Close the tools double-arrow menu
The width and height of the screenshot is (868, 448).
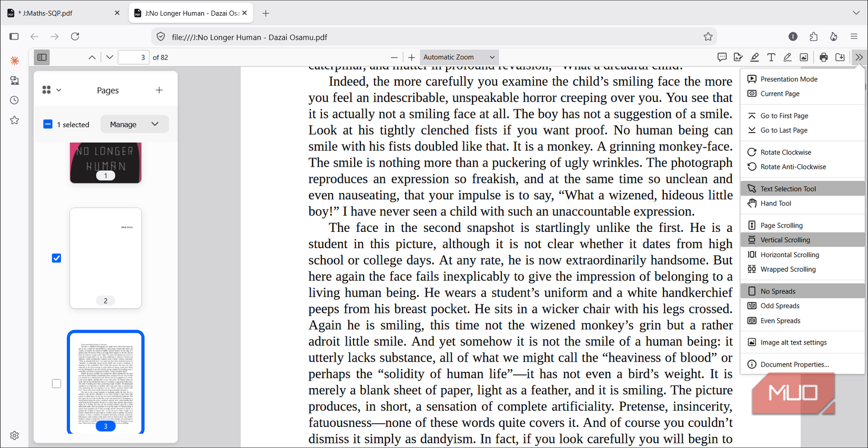(859, 57)
